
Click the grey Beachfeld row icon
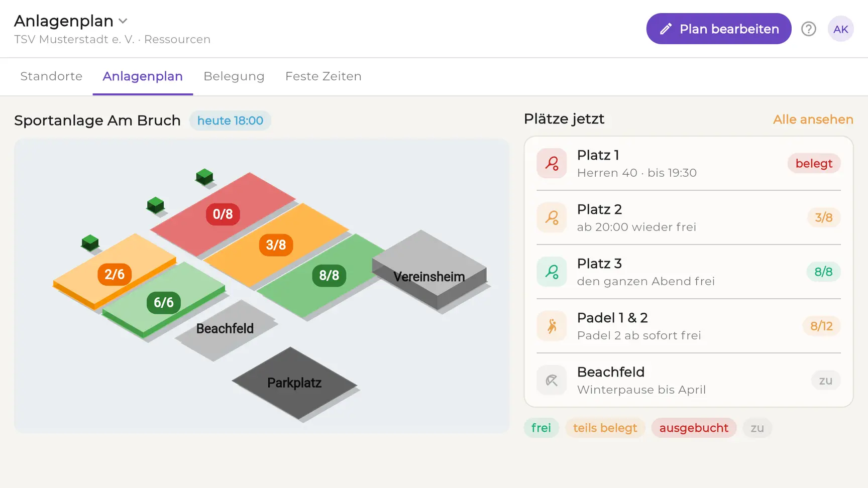click(552, 380)
